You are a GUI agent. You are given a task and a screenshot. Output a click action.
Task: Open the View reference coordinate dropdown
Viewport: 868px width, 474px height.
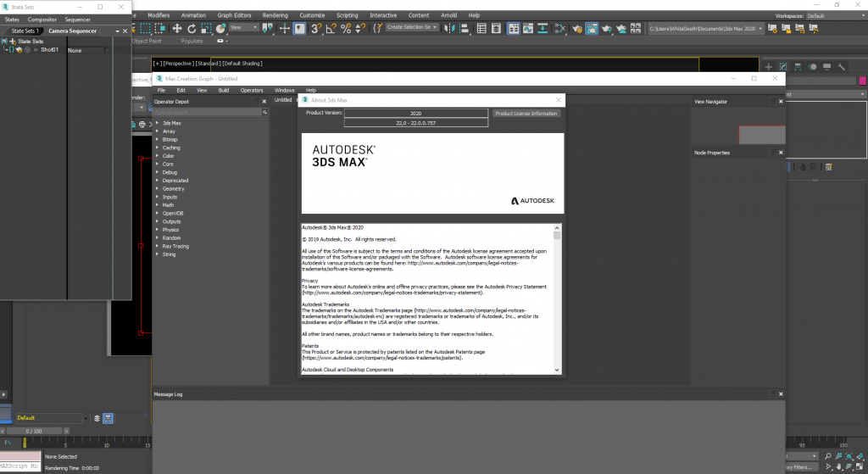click(x=244, y=28)
